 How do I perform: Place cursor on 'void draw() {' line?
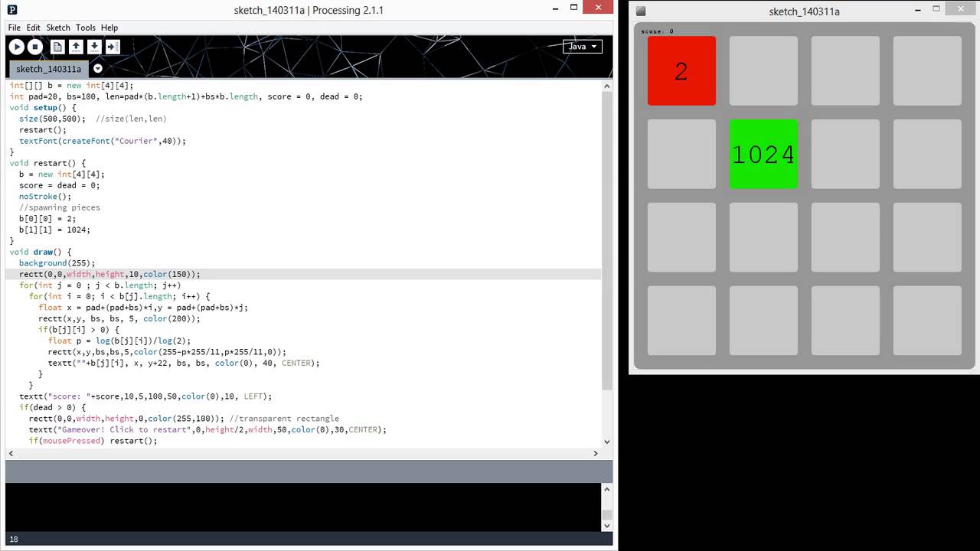41,252
